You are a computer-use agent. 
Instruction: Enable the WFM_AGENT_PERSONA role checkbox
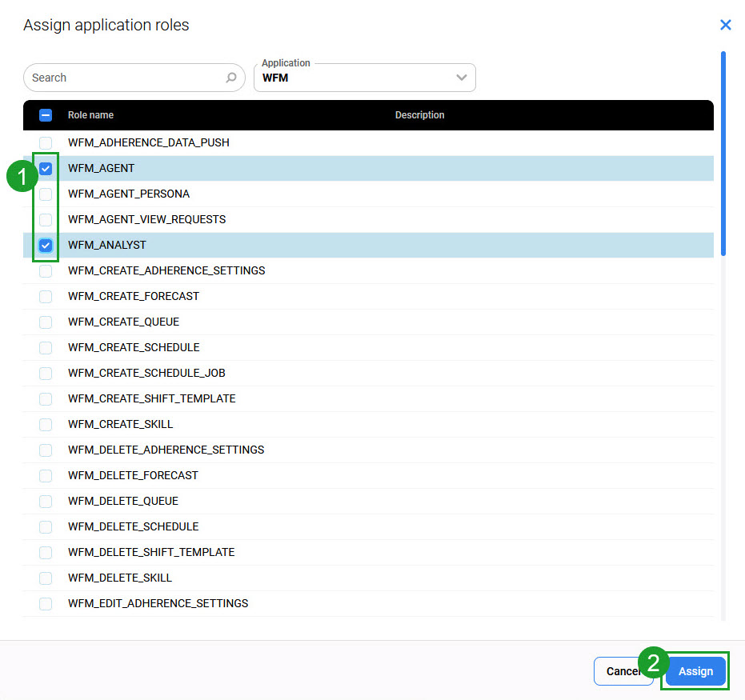46,194
